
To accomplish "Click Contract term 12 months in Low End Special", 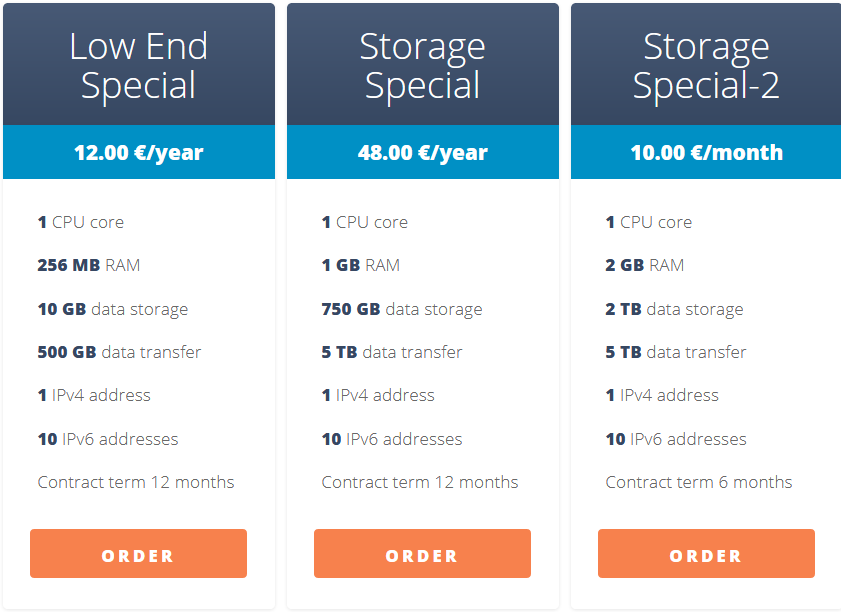I will tap(136, 482).
